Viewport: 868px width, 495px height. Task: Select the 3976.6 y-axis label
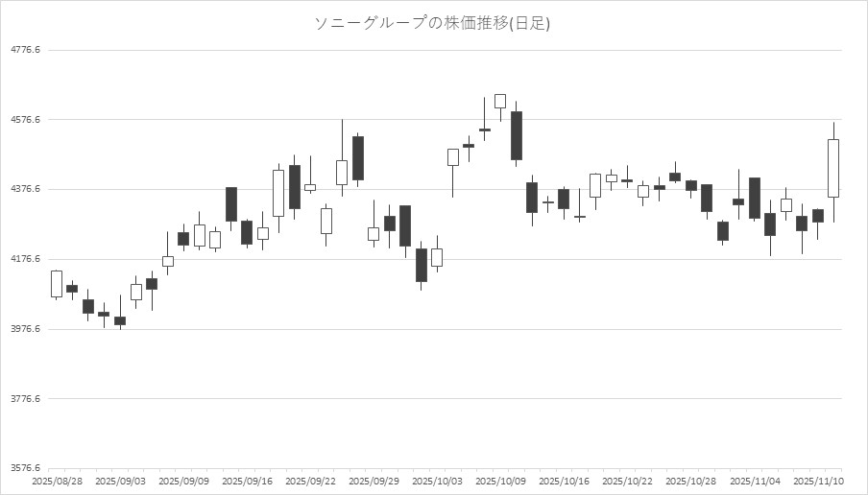(25, 329)
